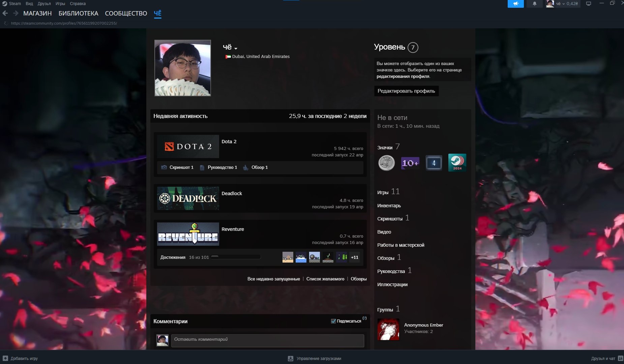
Task: Open the second Reventure achievement icon
Action: point(301,257)
